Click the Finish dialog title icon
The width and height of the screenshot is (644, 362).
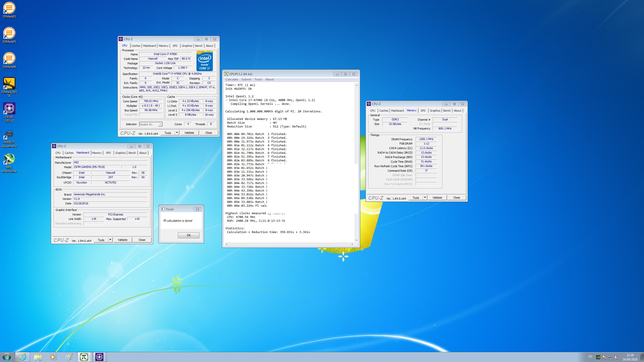click(163, 209)
